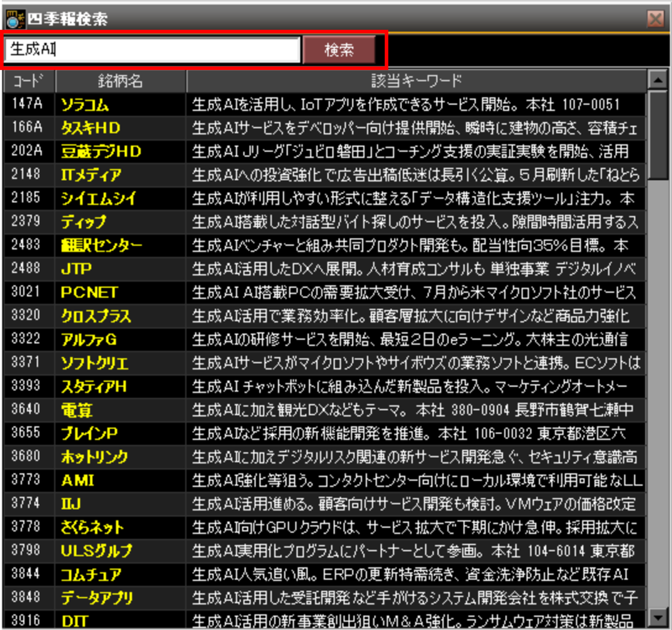Select stock name ブレインP
The image size is (672, 630).
click(89, 433)
